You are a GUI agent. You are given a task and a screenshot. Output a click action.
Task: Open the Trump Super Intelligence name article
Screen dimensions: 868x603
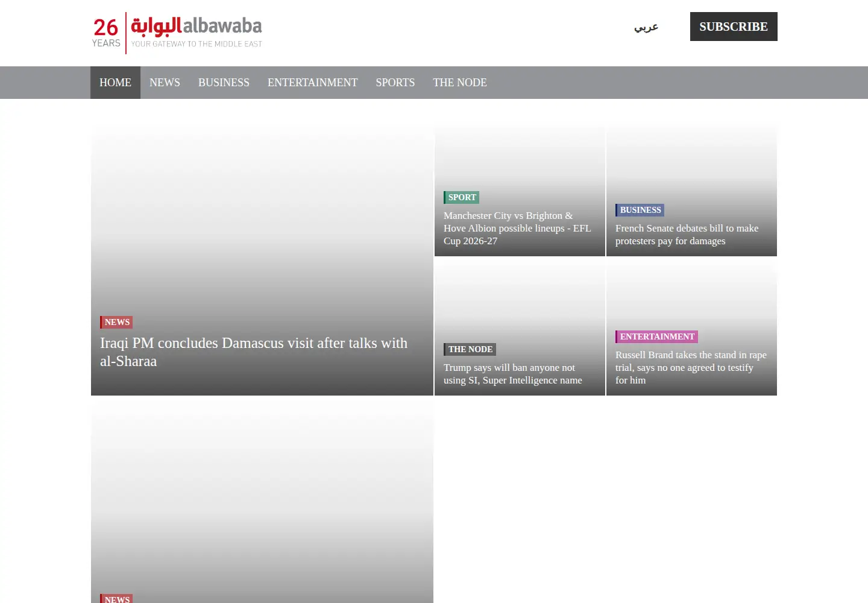point(513,374)
